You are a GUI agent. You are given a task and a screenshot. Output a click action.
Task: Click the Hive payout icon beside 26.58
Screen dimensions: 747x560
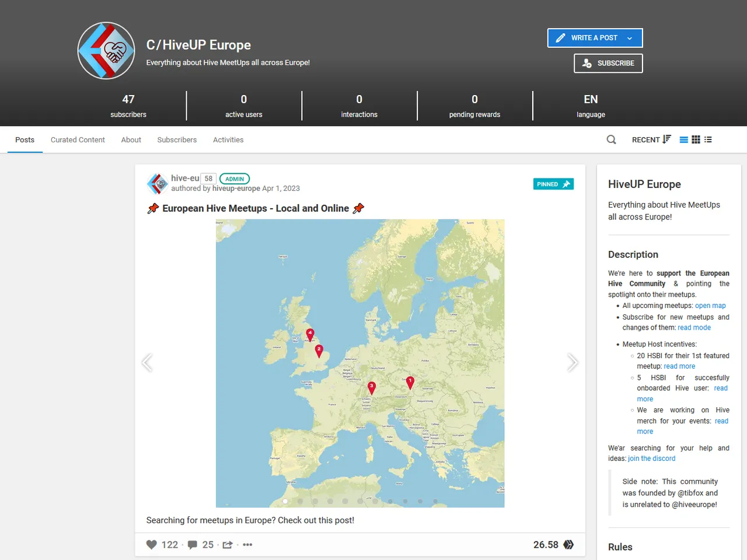click(568, 545)
